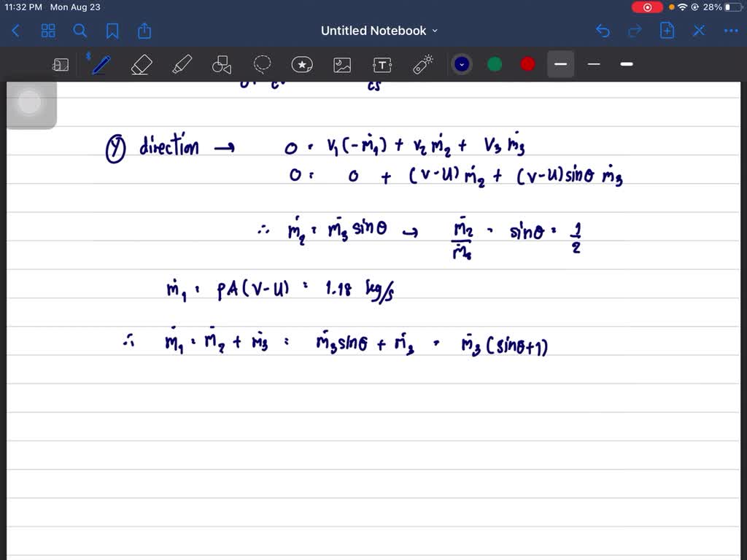Open the more options ellipsis menu
747x560 pixels.
(x=731, y=31)
